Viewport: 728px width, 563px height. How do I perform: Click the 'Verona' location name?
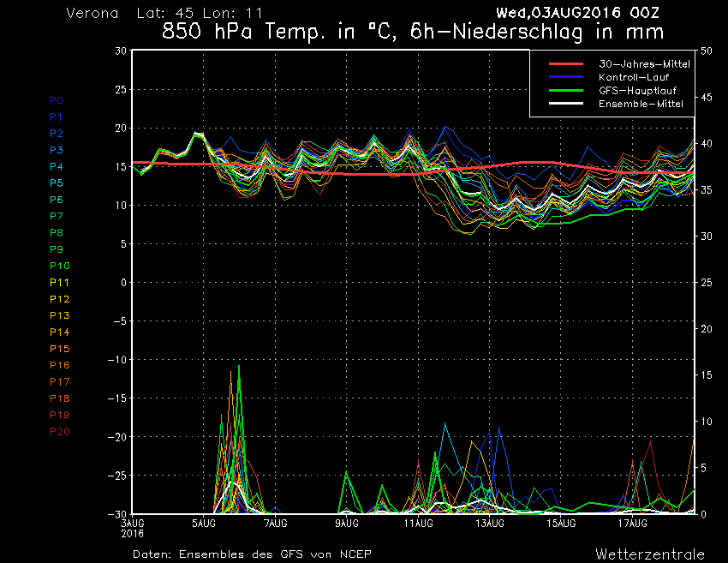pyautogui.click(x=92, y=13)
